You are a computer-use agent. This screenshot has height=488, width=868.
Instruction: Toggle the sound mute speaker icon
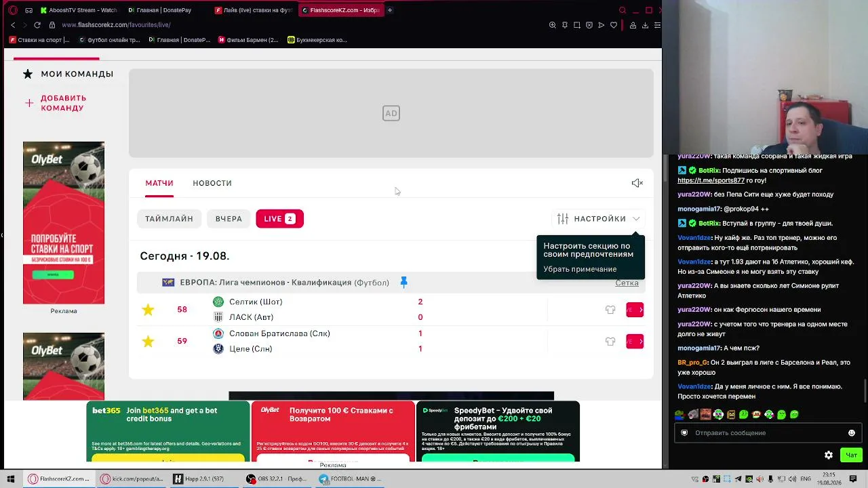[x=637, y=183]
